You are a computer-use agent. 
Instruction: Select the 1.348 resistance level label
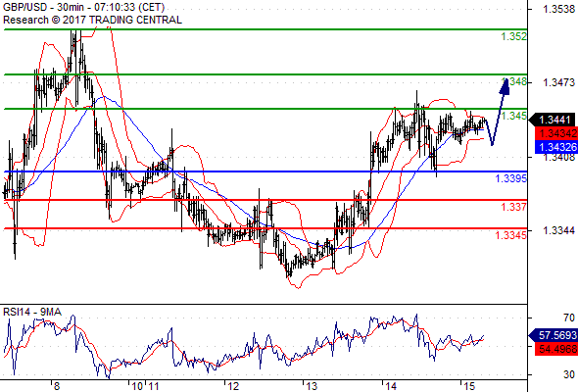(x=514, y=81)
